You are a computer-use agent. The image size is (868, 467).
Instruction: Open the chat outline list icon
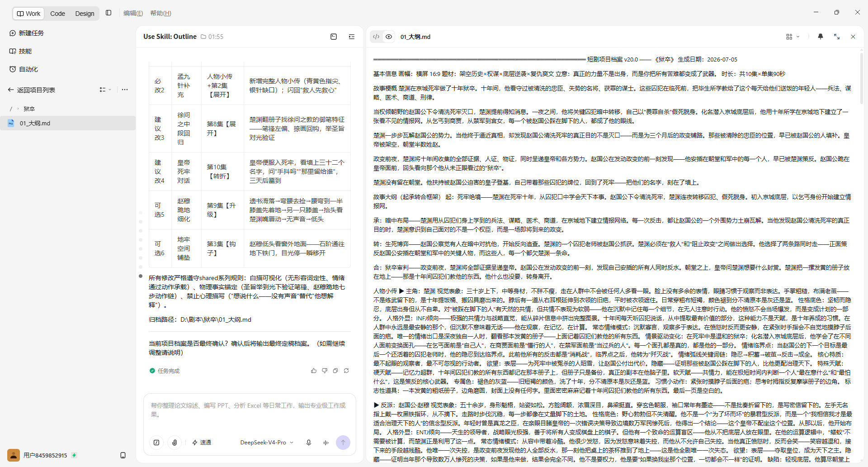pyautogui.click(x=352, y=37)
